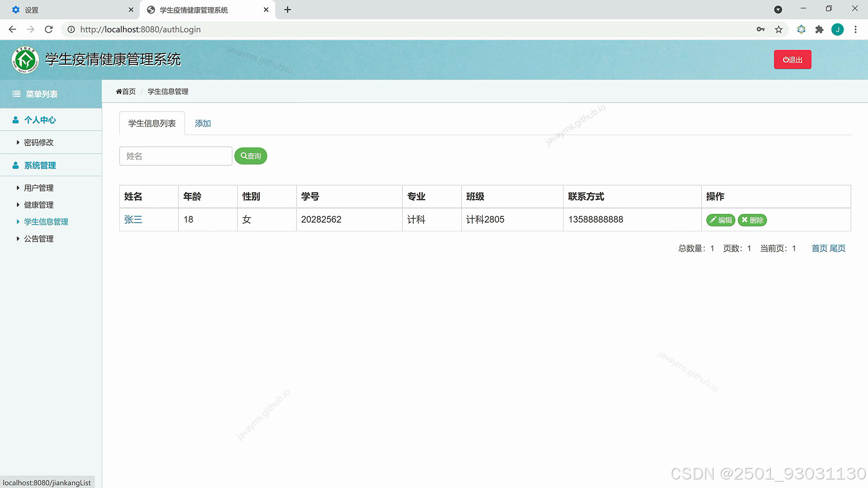Click the browser forward arrow

(x=30, y=29)
